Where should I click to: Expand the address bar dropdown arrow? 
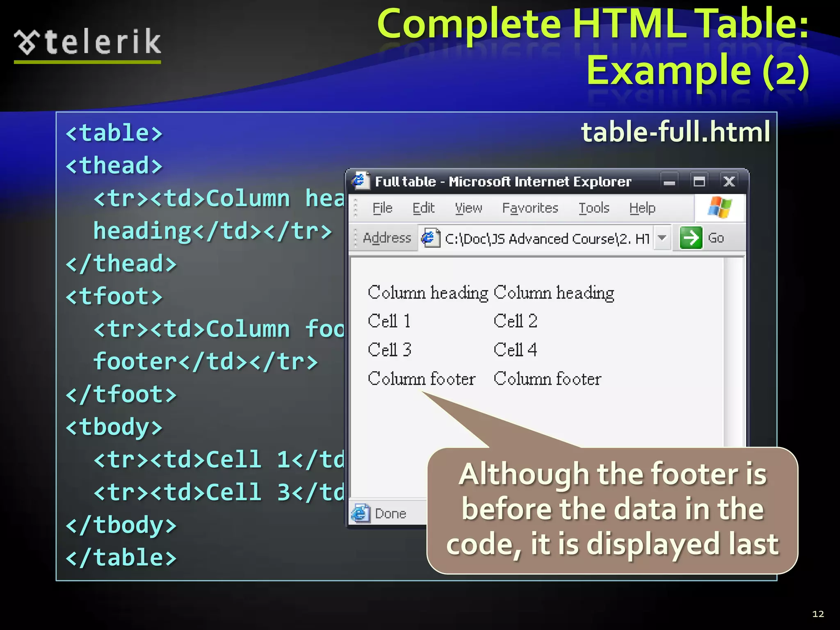(x=662, y=238)
